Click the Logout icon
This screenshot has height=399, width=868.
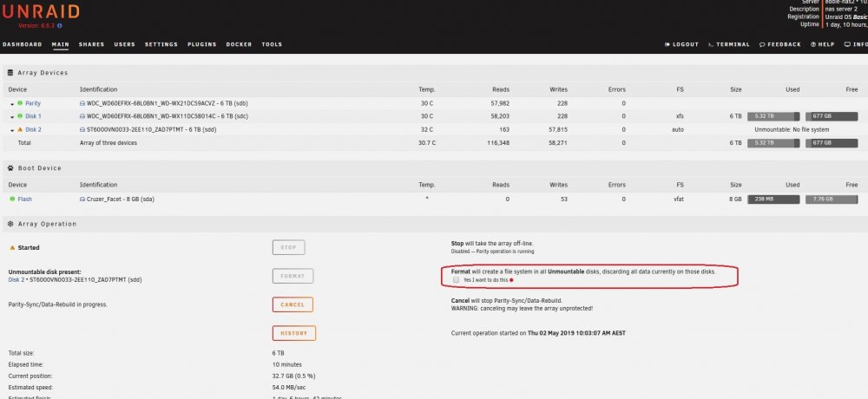[x=667, y=44]
